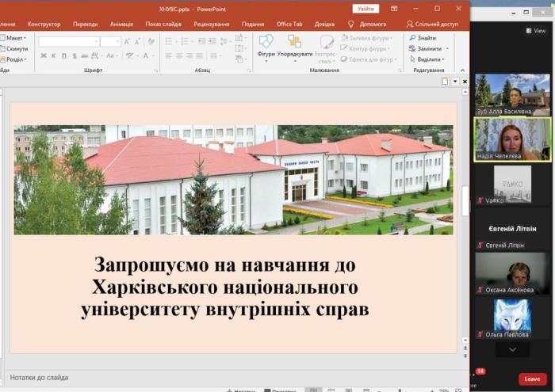Open the font size combo box

[x=111, y=42]
